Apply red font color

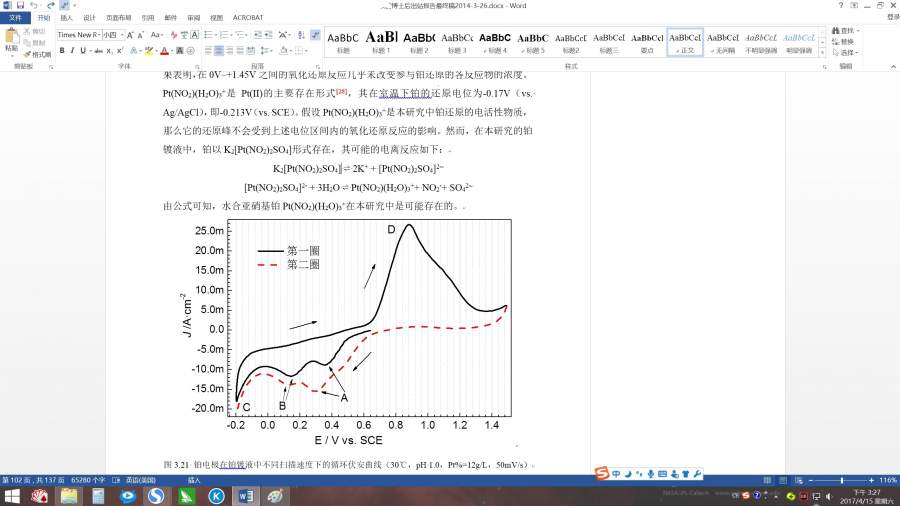tap(165, 51)
